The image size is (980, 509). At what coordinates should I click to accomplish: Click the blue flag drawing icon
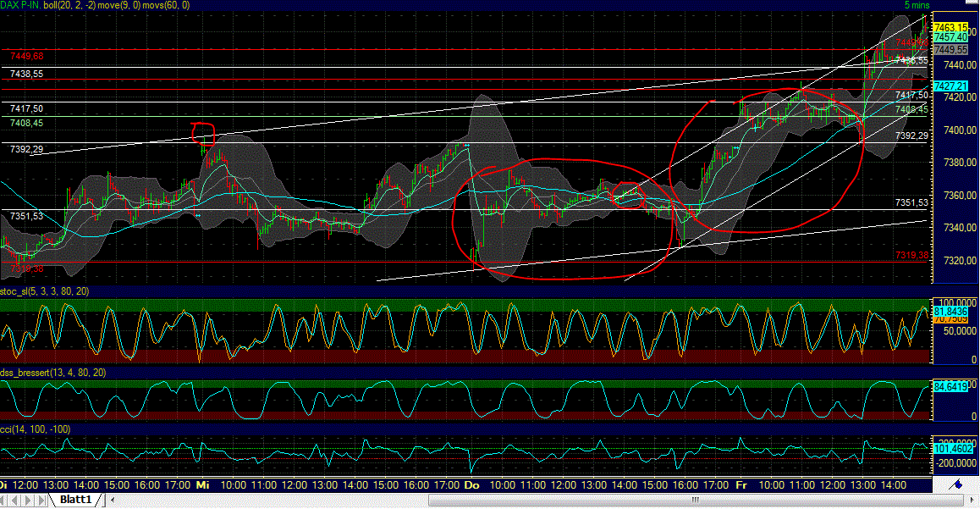coord(955,485)
